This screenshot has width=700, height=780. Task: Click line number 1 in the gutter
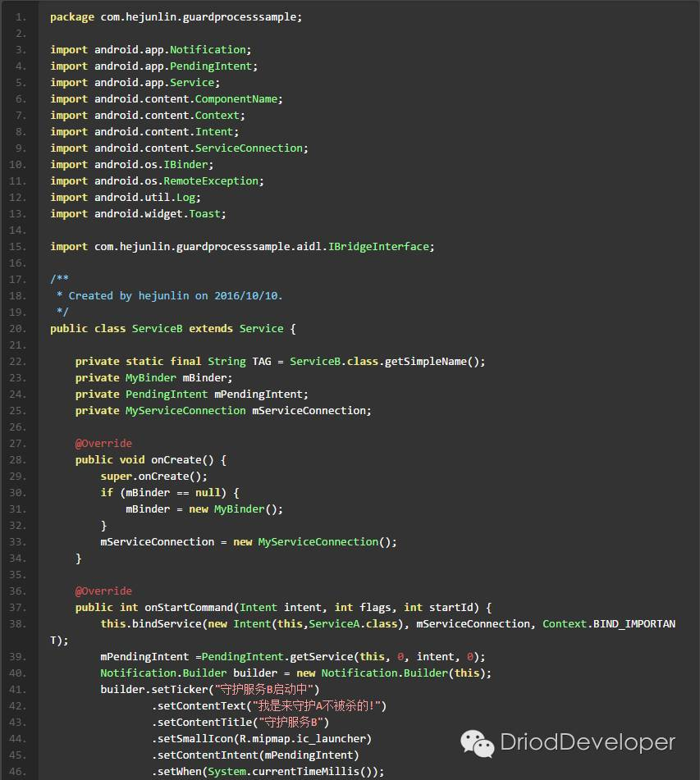coord(21,17)
